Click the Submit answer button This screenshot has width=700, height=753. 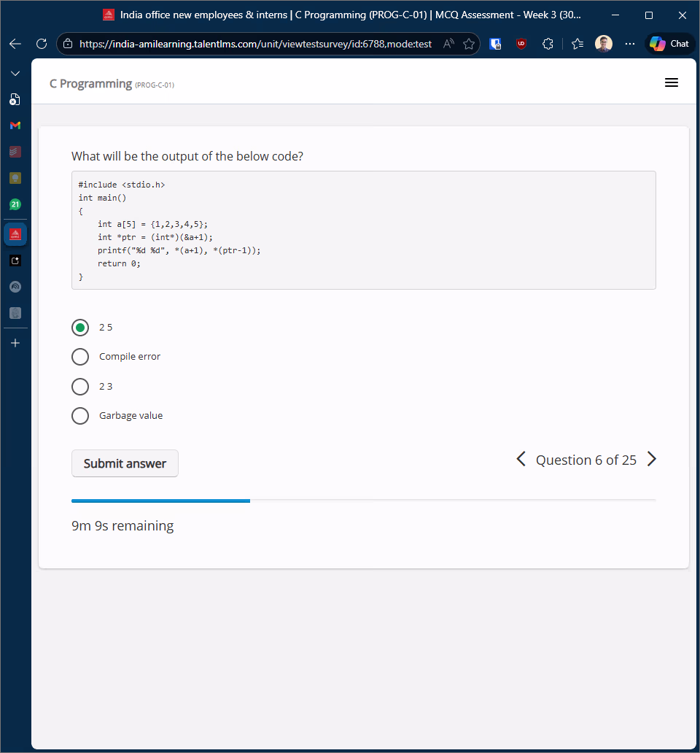(x=125, y=463)
